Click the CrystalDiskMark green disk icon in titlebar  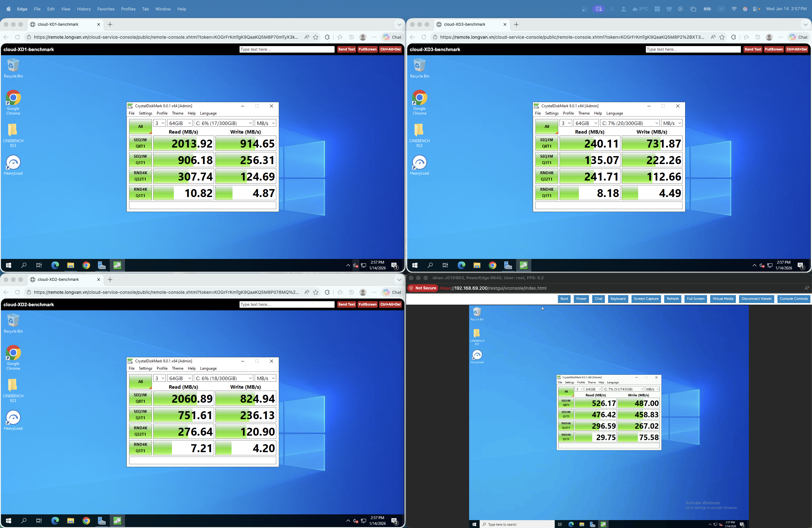click(130, 106)
